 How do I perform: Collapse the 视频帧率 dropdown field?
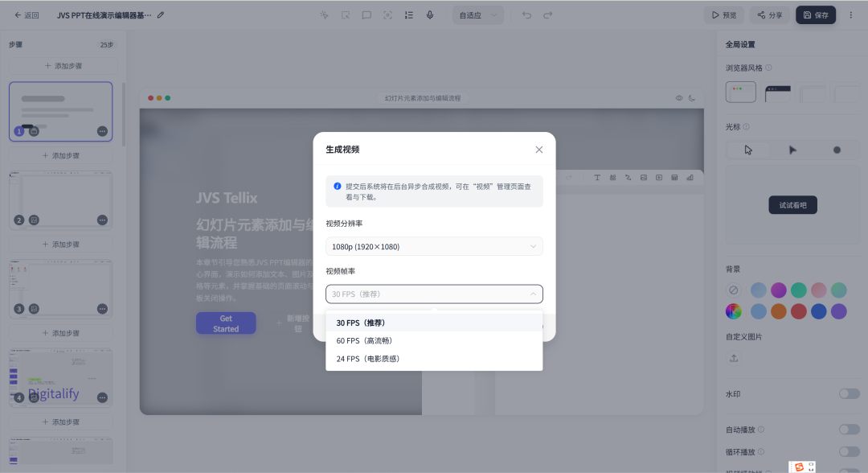(434, 294)
